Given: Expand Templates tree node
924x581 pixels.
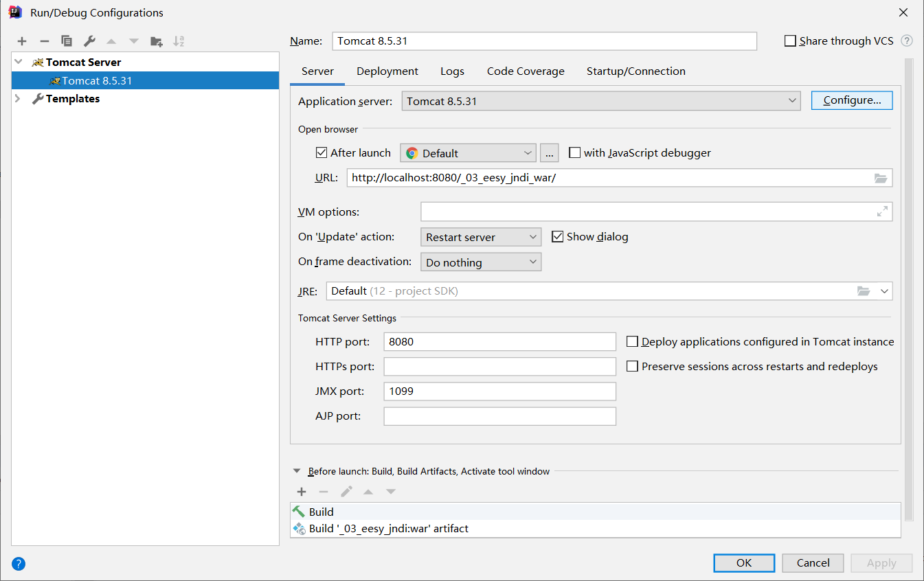Looking at the screenshot, I should click(x=19, y=99).
